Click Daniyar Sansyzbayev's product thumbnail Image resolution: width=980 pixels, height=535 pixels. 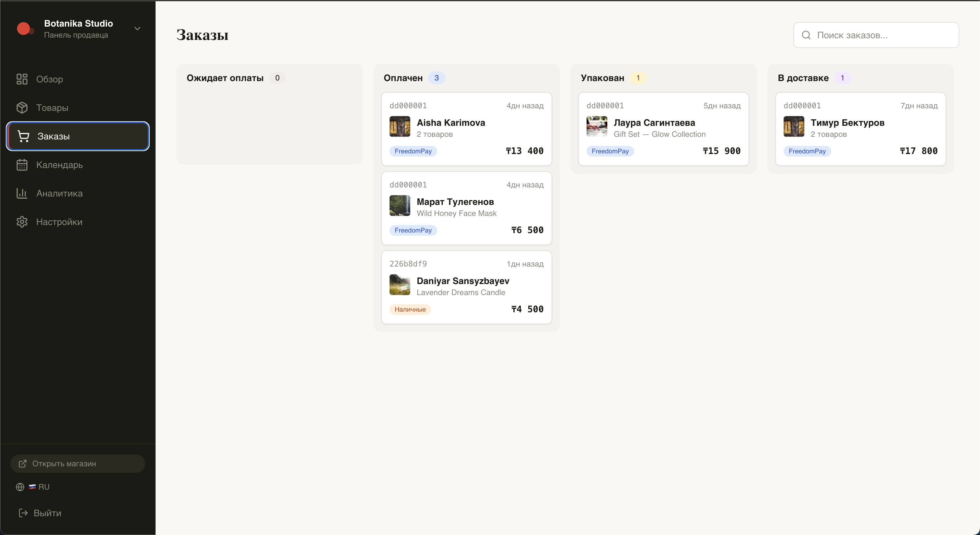coord(400,285)
